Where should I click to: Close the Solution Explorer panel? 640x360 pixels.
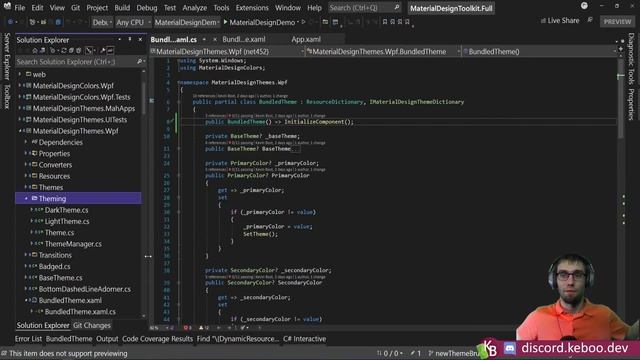point(140,39)
